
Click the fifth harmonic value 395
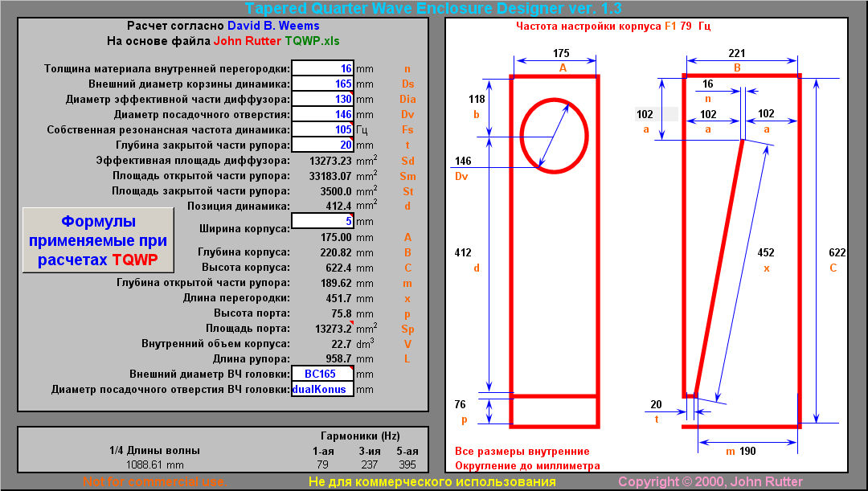(x=407, y=465)
